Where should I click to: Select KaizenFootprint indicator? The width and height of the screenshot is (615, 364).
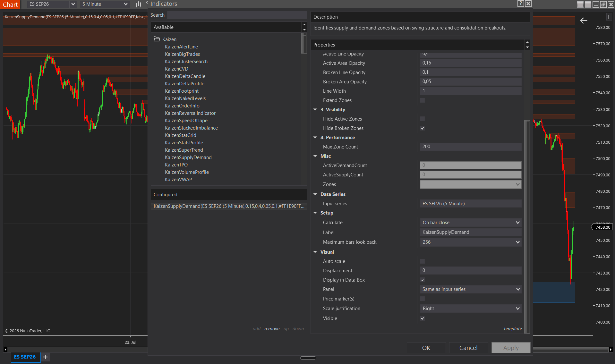(182, 91)
